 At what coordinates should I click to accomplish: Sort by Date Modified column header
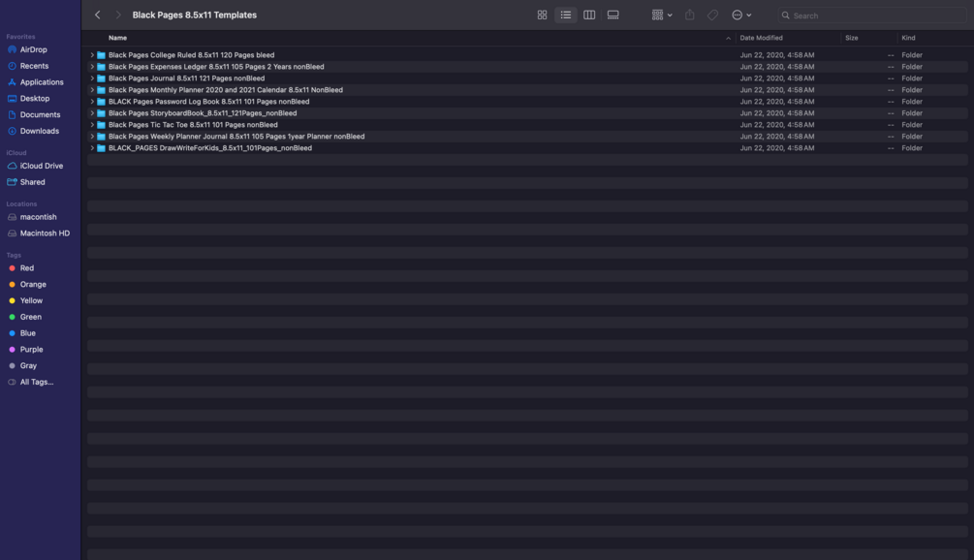coord(761,38)
